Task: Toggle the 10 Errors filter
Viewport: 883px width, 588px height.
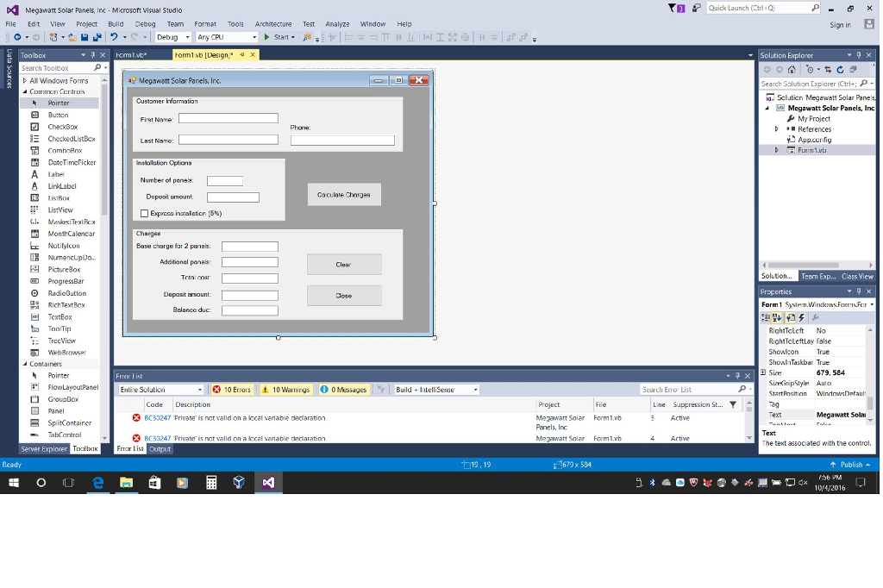Action: point(231,390)
